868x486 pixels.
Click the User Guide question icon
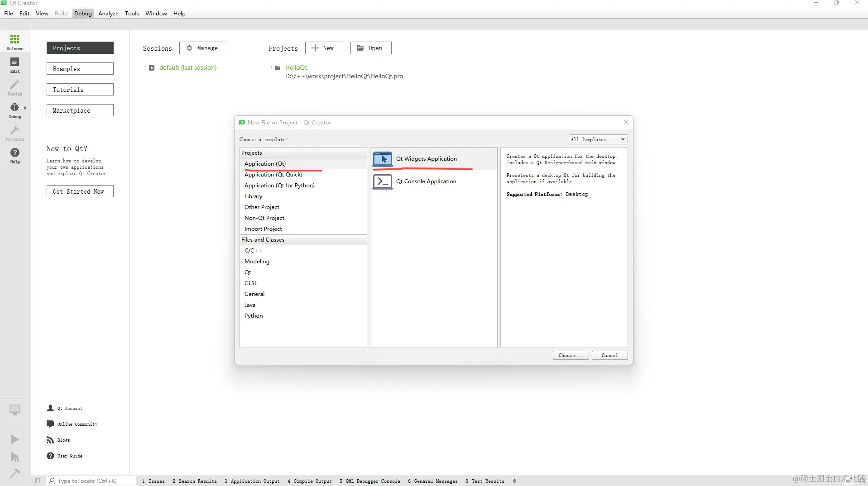pyautogui.click(x=50, y=456)
